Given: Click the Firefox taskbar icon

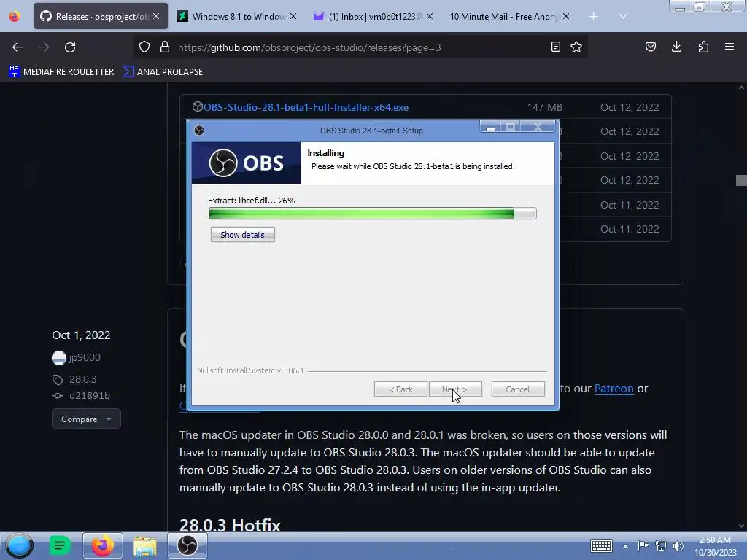Looking at the screenshot, I should click(x=102, y=545).
